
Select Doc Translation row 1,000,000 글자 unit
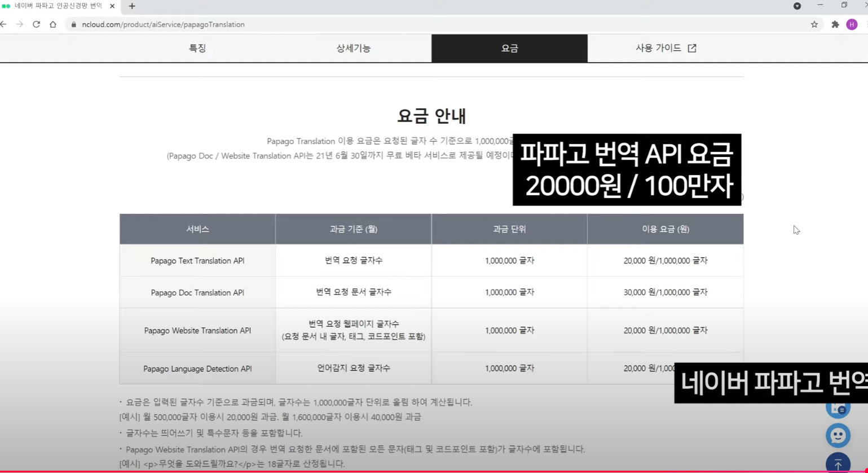509,292
